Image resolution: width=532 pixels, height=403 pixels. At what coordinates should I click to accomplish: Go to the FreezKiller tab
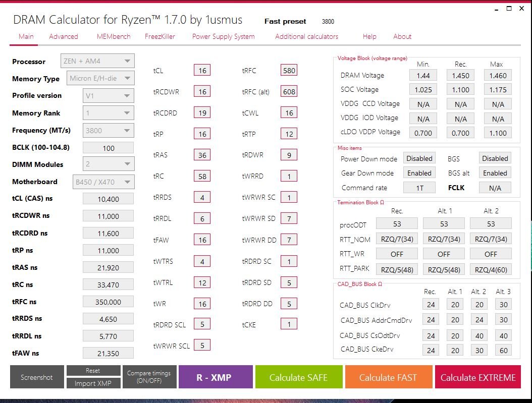tap(160, 37)
